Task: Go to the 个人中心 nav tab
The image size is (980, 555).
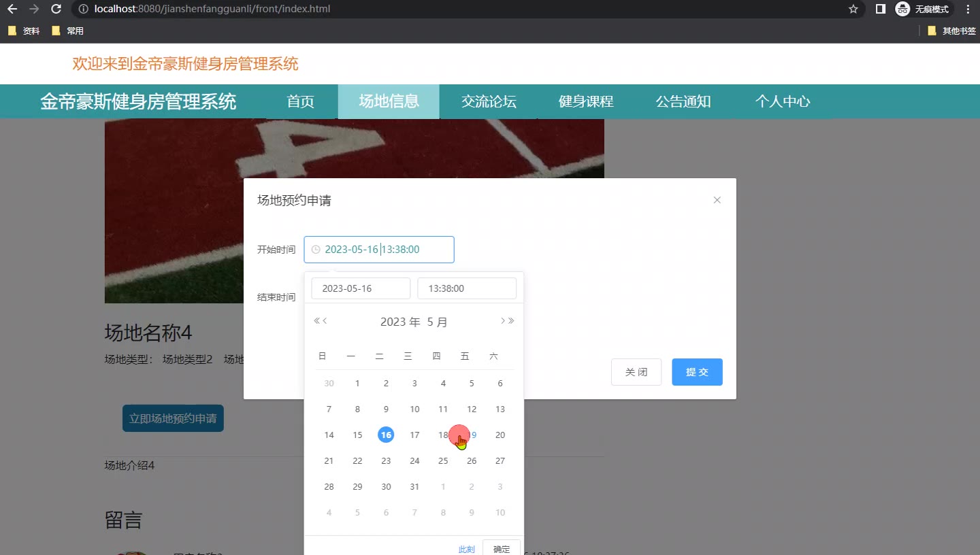Action: point(783,101)
